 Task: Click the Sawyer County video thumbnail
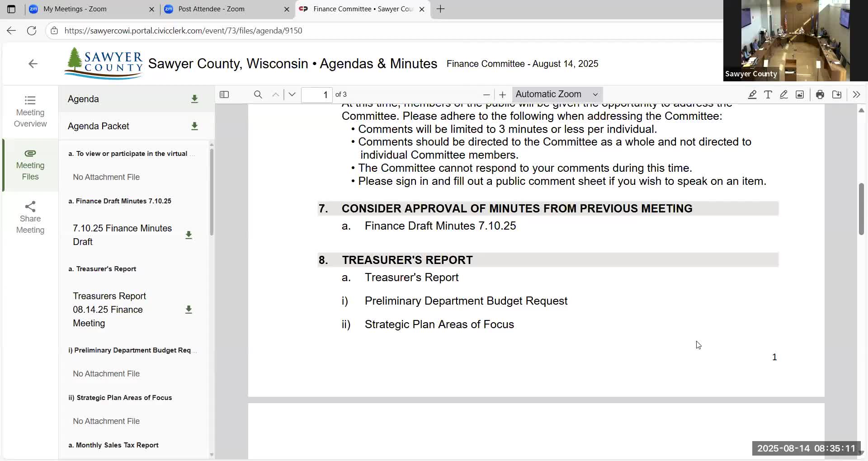796,41
